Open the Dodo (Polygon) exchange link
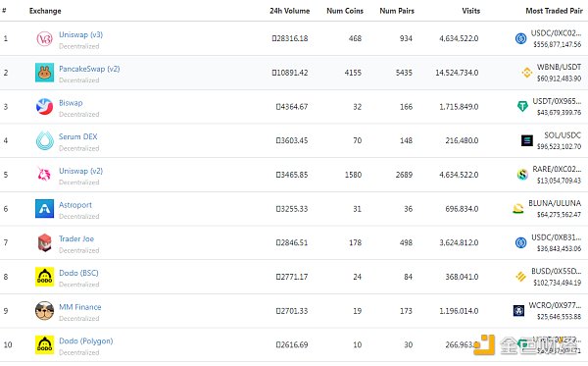The width and height of the screenshot is (588, 366). click(86, 340)
